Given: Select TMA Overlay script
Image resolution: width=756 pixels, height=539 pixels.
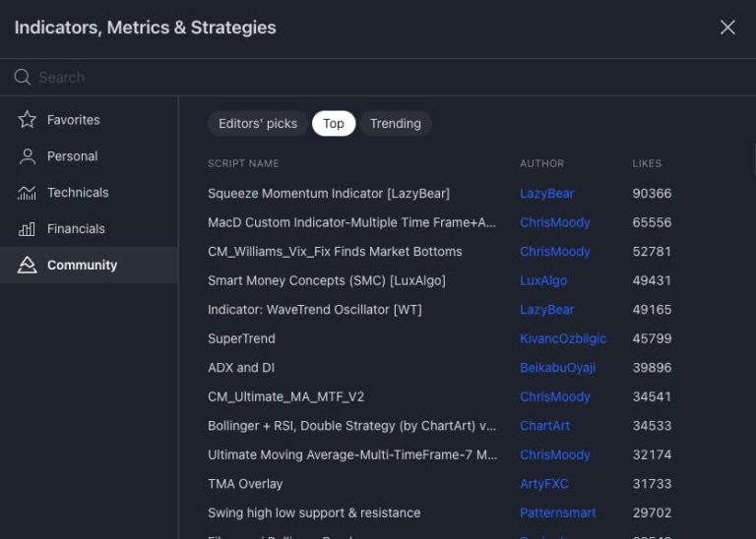Looking at the screenshot, I should [x=245, y=484].
